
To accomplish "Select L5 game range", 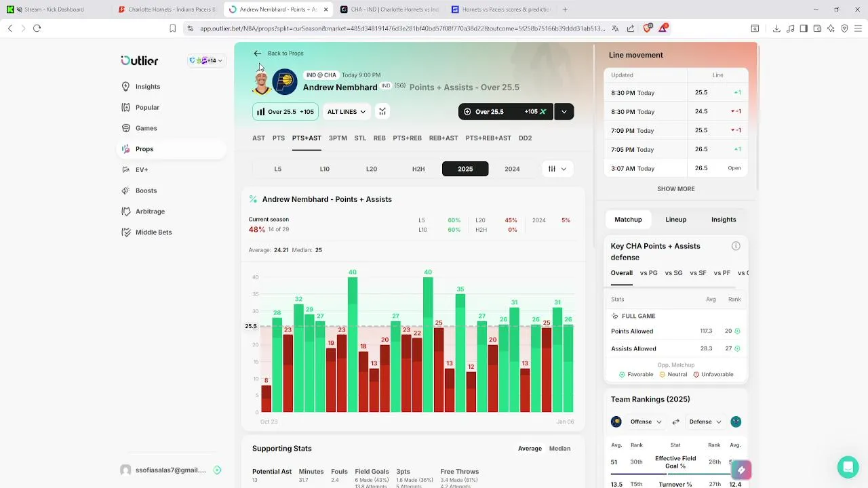I will (277, 169).
